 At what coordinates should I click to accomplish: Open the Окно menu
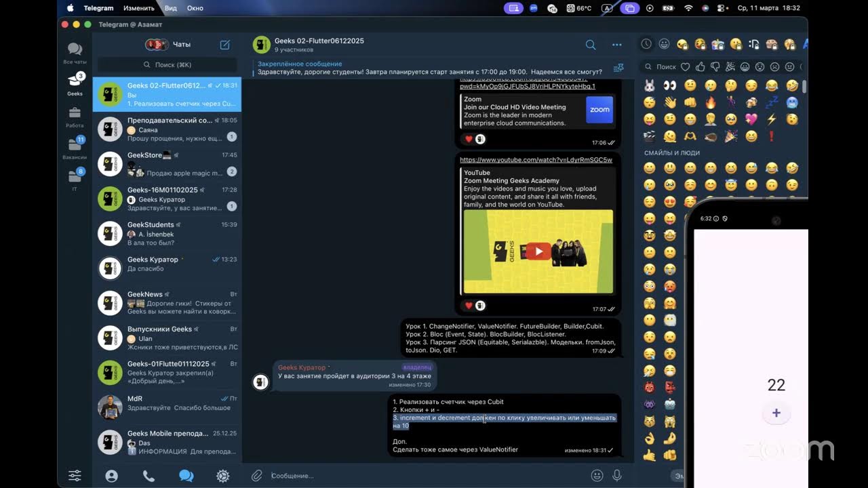click(x=195, y=8)
